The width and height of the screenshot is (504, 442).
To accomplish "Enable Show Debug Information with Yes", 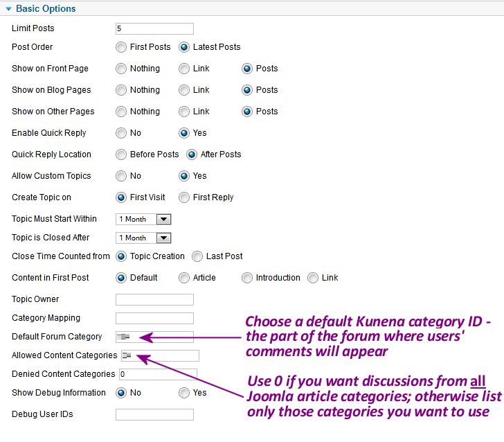I will pyautogui.click(x=184, y=393).
